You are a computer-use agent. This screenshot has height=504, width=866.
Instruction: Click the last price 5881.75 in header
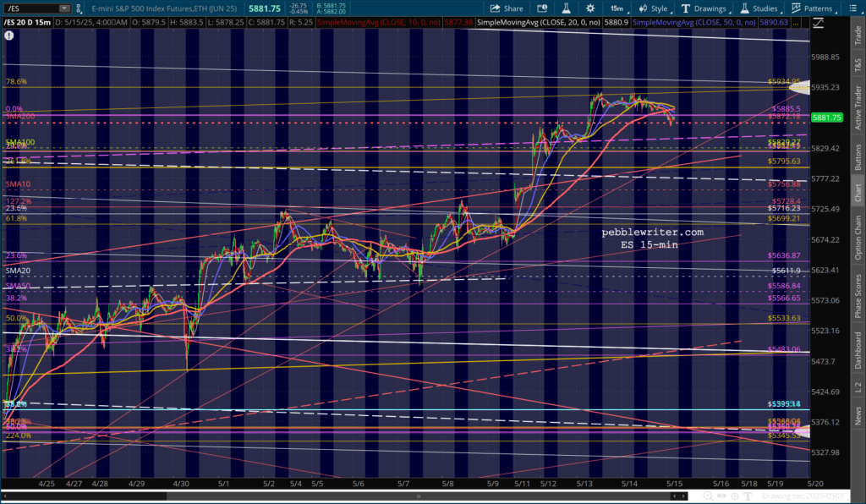265,8
